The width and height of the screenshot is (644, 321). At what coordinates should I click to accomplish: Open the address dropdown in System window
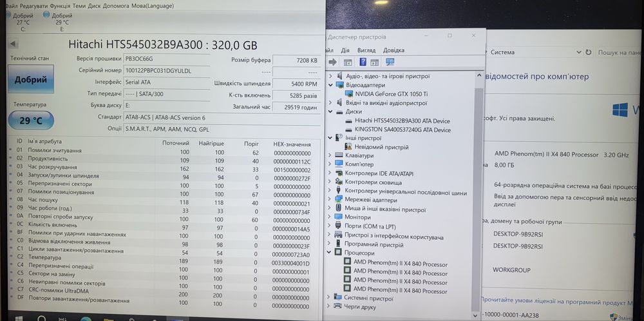tap(579, 52)
